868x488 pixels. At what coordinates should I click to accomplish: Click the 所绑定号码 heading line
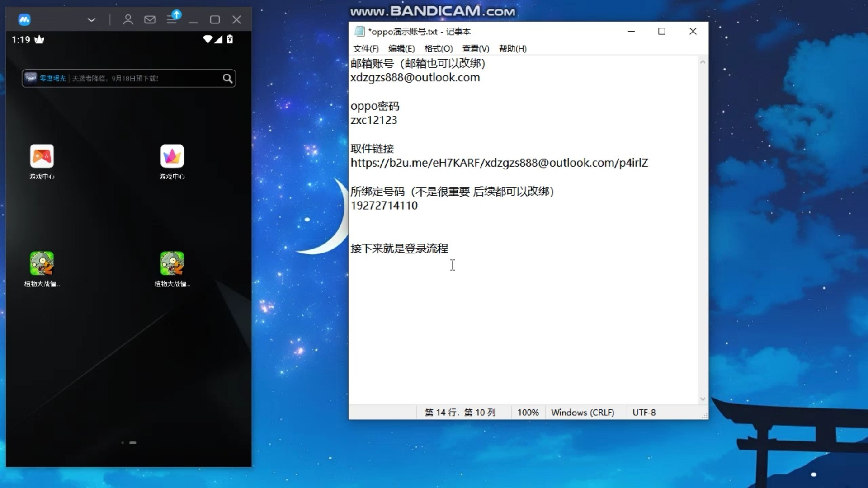click(x=452, y=192)
